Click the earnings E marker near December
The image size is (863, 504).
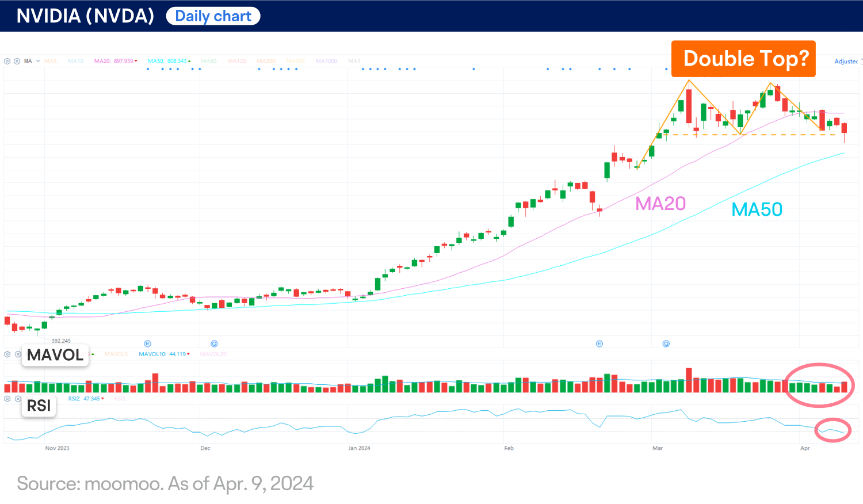[x=147, y=343]
